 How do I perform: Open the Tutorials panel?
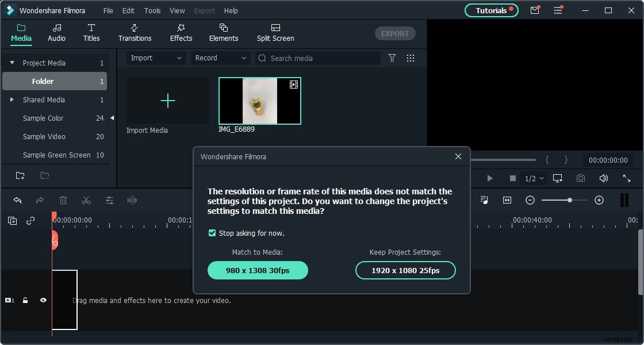pyautogui.click(x=491, y=10)
